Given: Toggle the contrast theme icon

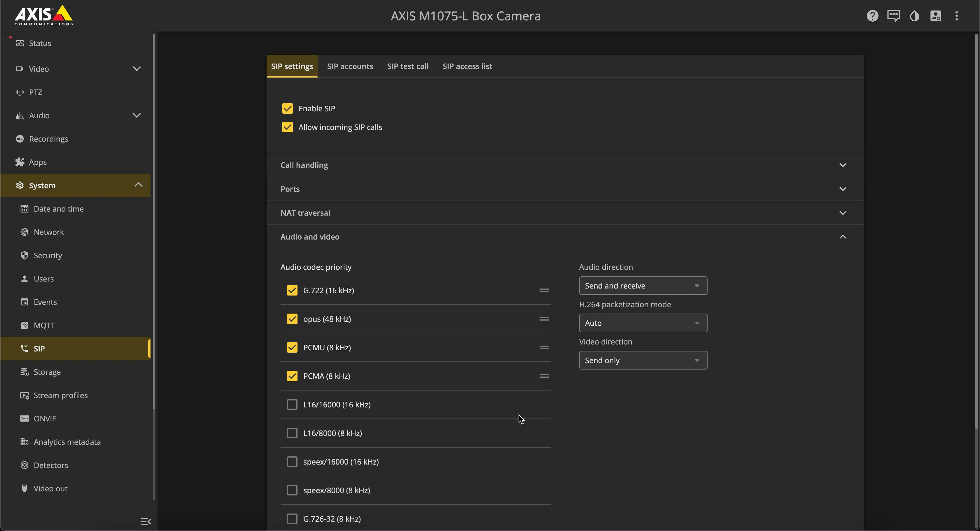Looking at the screenshot, I should [x=915, y=16].
